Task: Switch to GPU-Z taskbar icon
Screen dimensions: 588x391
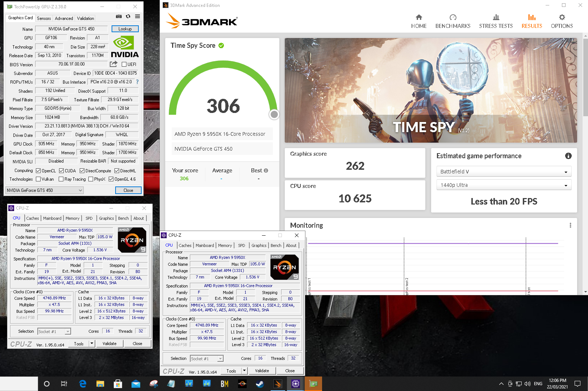Action: 313,384
